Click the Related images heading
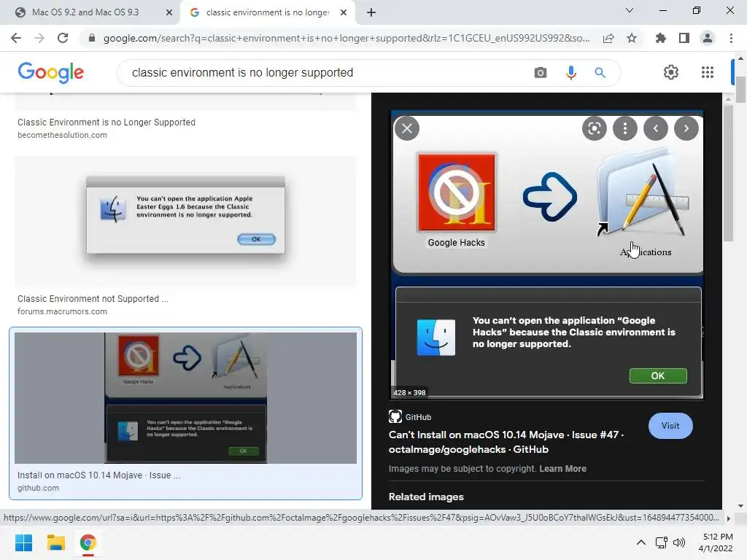Image resolution: width=747 pixels, height=560 pixels. [426, 497]
